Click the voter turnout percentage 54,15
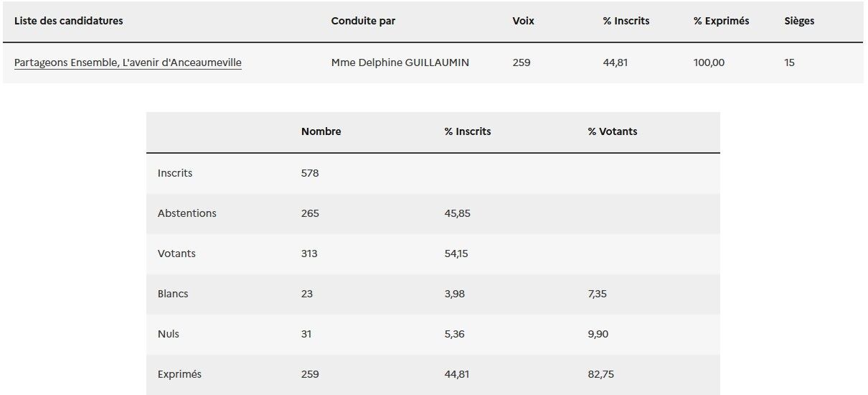Viewport: 868px width, 395px height. pos(456,254)
